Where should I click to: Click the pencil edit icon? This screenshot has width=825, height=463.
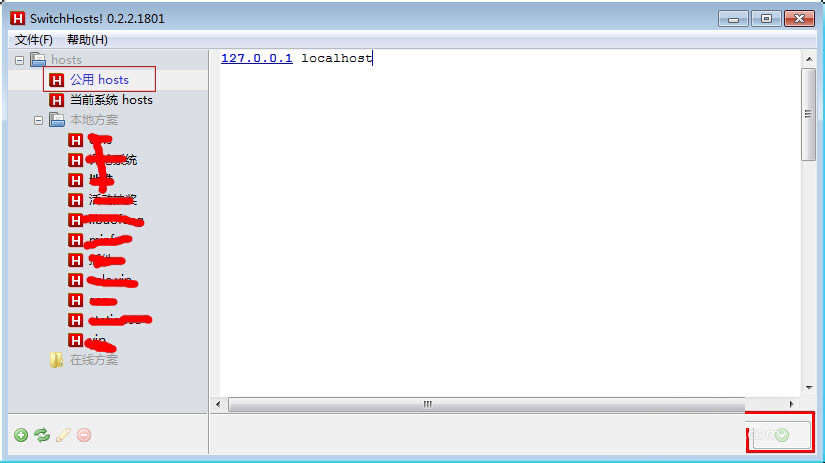pos(63,435)
